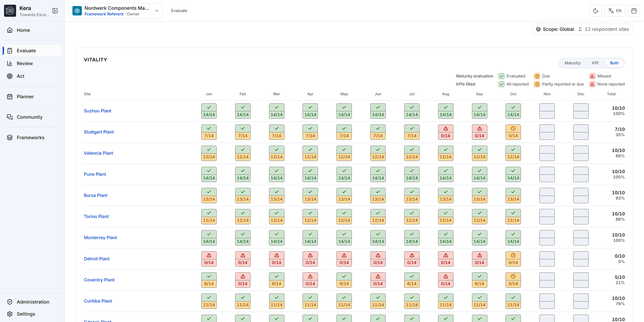The width and height of the screenshot is (644, 322).
Task: Open Curitiba Plant March 11/14 cell
Action: (x=277, y=301)
